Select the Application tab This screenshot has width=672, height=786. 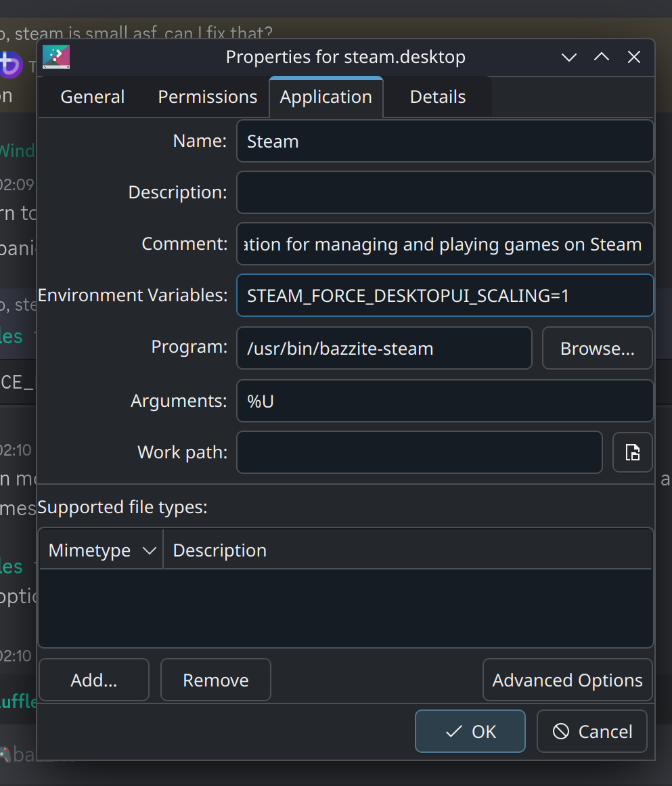(326, 97)
